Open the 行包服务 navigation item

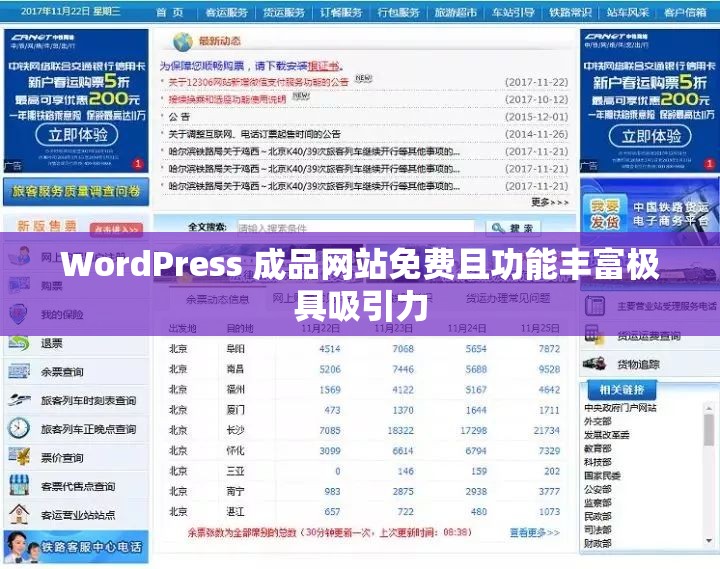399,12
